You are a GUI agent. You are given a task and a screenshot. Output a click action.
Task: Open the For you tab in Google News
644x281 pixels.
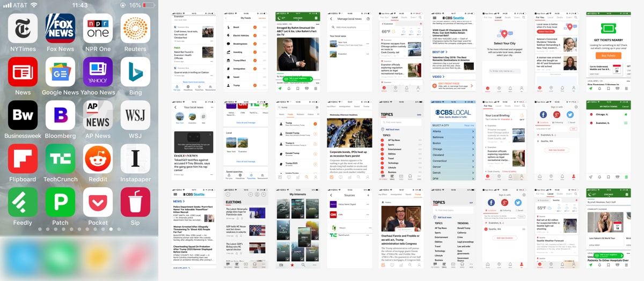pos(177,87)
